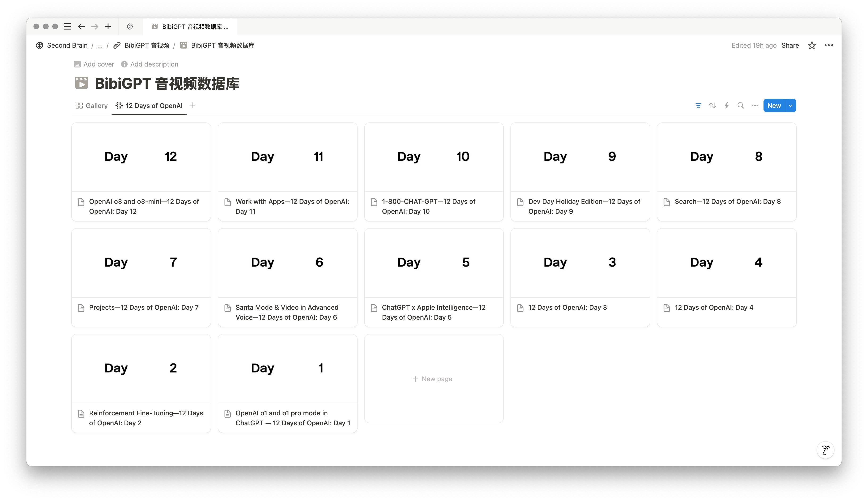Open the Day 12 o3 card thumbnail
Screen dimensions: 868x501
(x=141, y=157)
